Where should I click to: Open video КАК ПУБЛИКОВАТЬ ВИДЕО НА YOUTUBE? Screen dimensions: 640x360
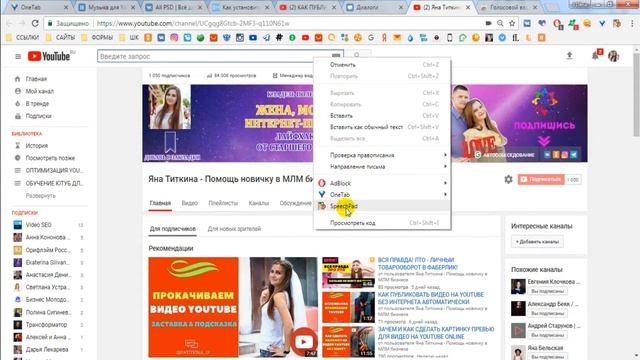pyautogui.click(x=431, y=298)
